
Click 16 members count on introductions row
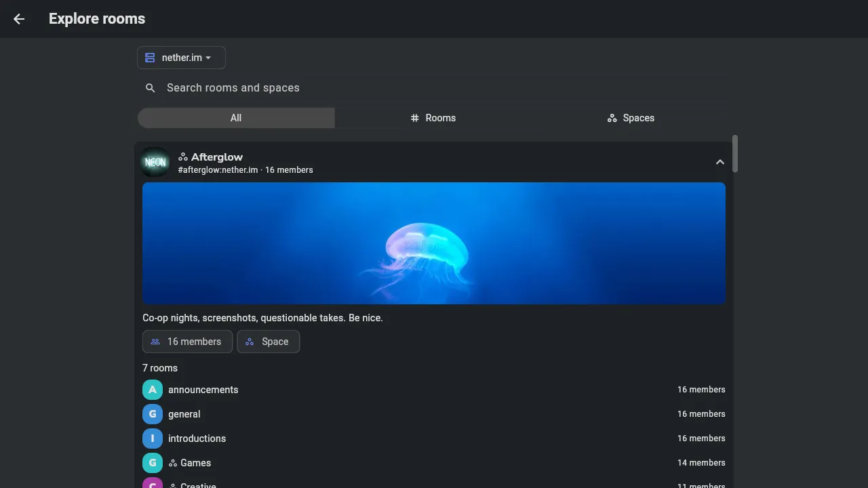701,439
